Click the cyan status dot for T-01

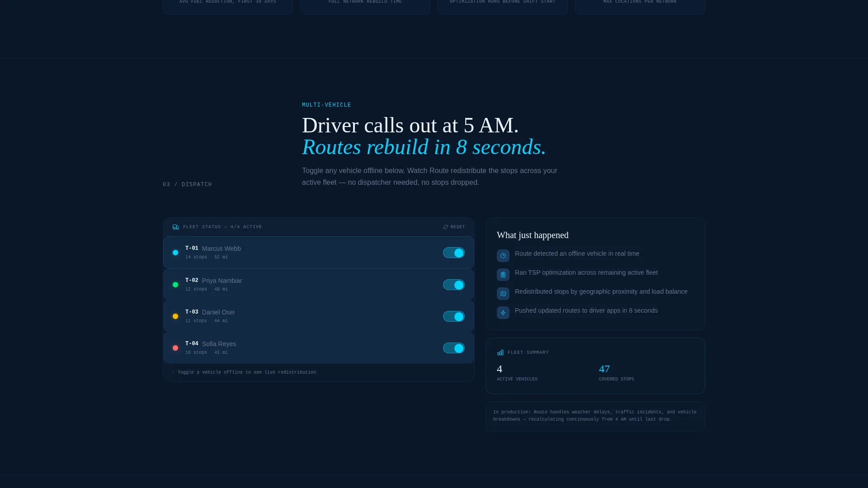click(175, 253)
